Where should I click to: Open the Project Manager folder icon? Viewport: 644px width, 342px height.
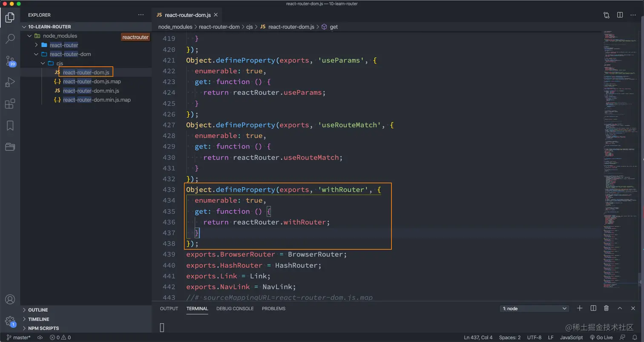click(x=10, y=147)
